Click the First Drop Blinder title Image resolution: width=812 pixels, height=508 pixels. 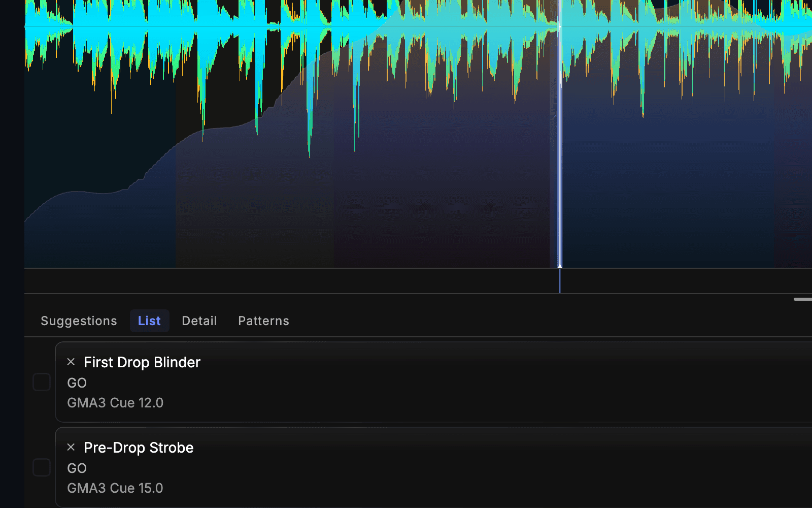point(142,362)
